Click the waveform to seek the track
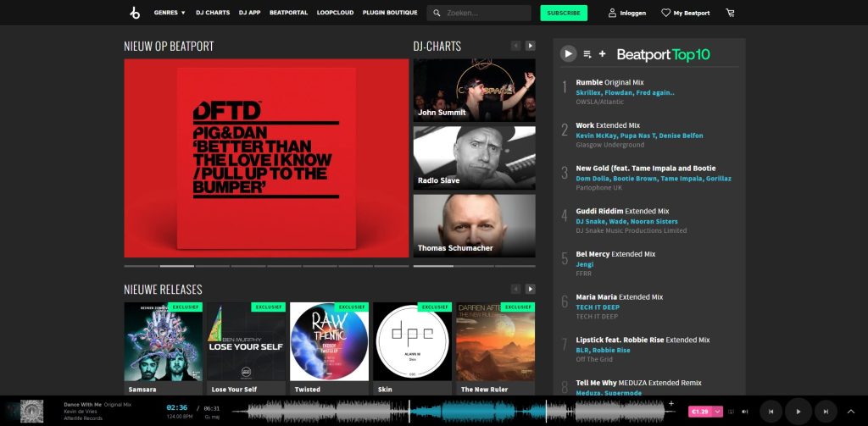 point(456,412)
